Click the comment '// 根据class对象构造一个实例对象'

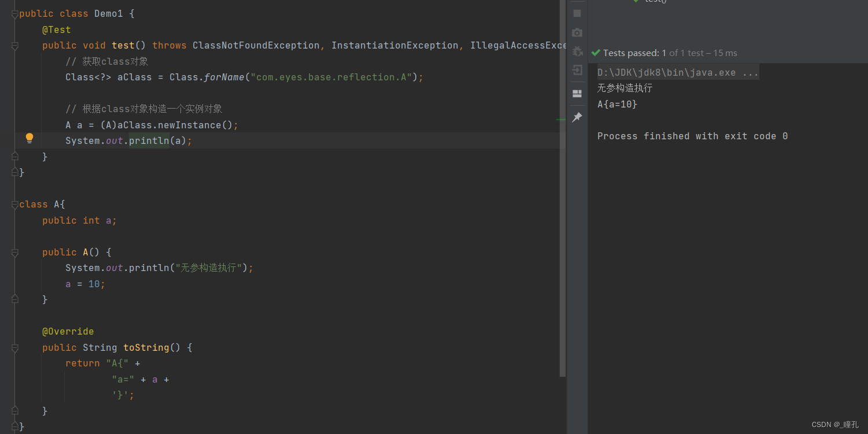coord(144,109)
